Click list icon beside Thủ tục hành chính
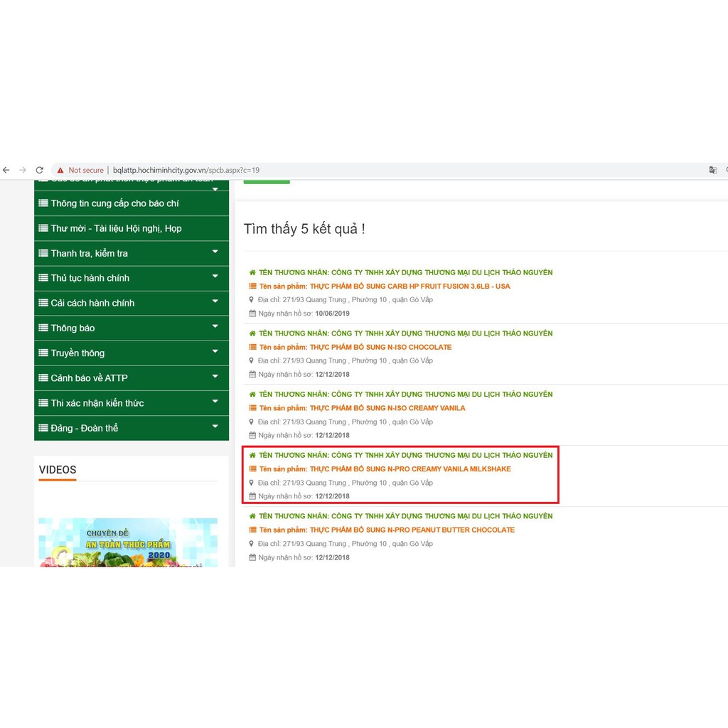 click(43, 278)
